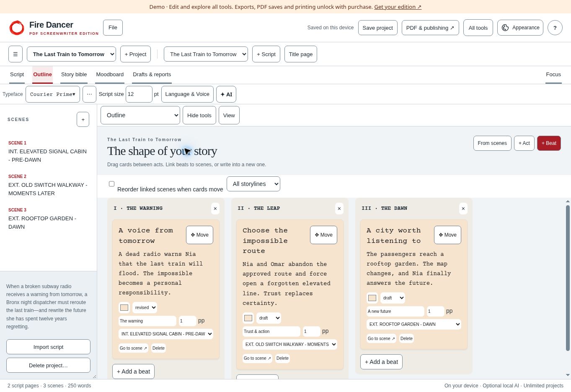The height and width of the screenshot is (392, 571).
Task: Delete the 'A city worth listening to' beat
Action: pos(406,338)
